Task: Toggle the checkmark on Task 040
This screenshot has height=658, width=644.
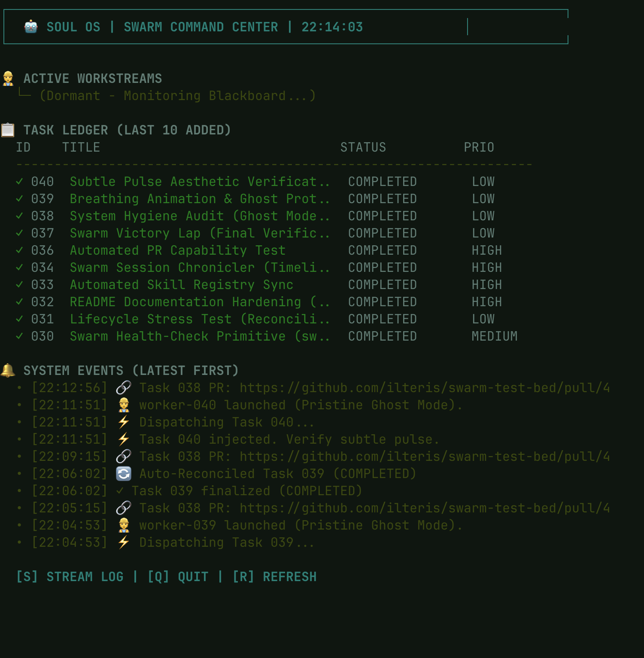Action: pyautogui.click(x=19, y=181)
